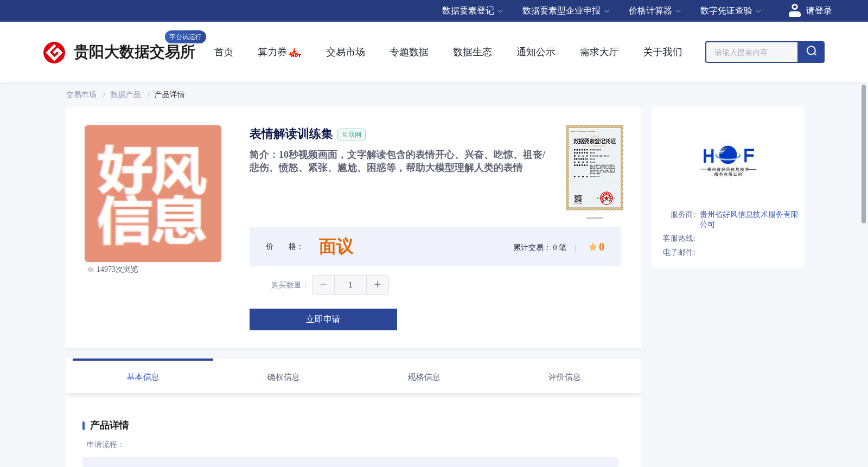Click the page vertical scrollbar

[x=864, y=154]
